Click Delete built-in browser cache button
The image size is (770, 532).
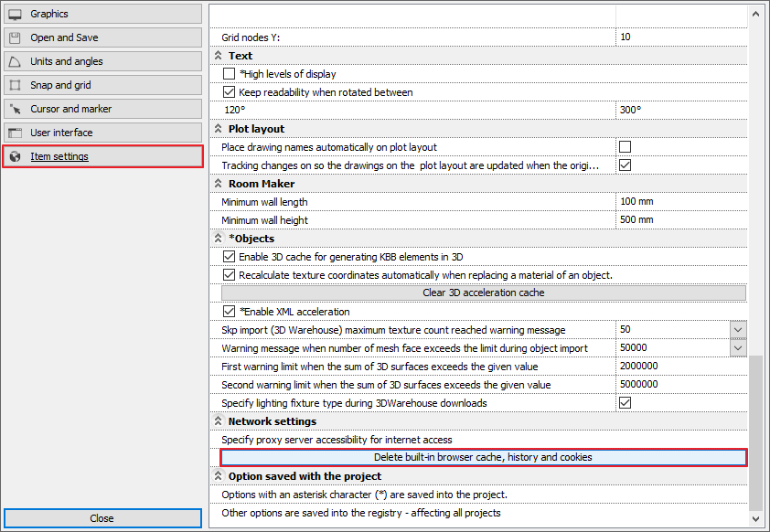pos(484,457)
